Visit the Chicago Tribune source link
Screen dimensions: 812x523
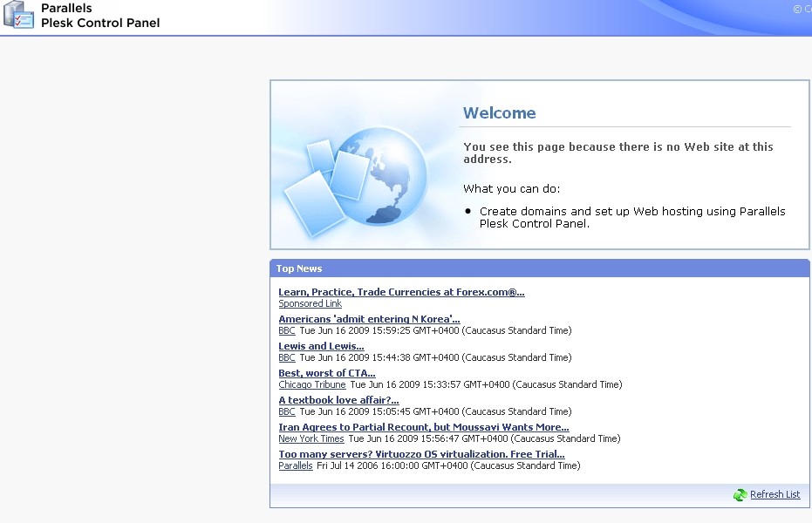[311, 385]
